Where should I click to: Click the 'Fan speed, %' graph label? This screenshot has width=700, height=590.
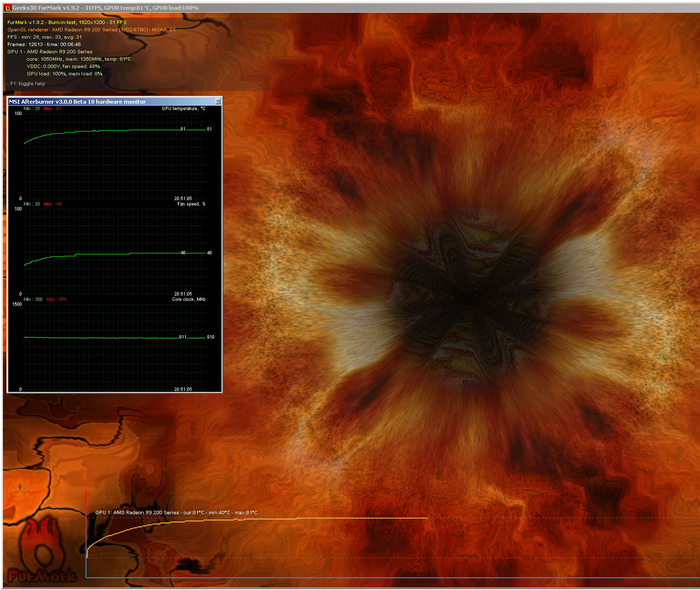(x=191, y=204)
